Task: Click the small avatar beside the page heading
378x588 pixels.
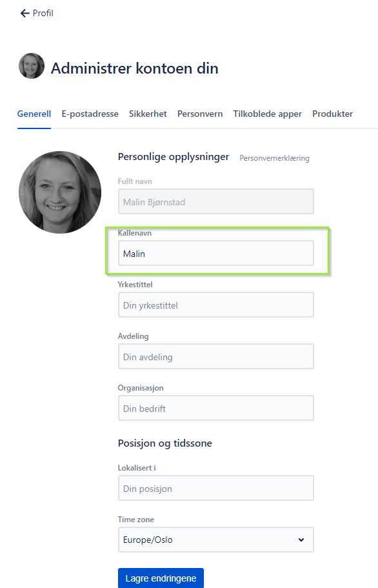Action: pos(32,66)
